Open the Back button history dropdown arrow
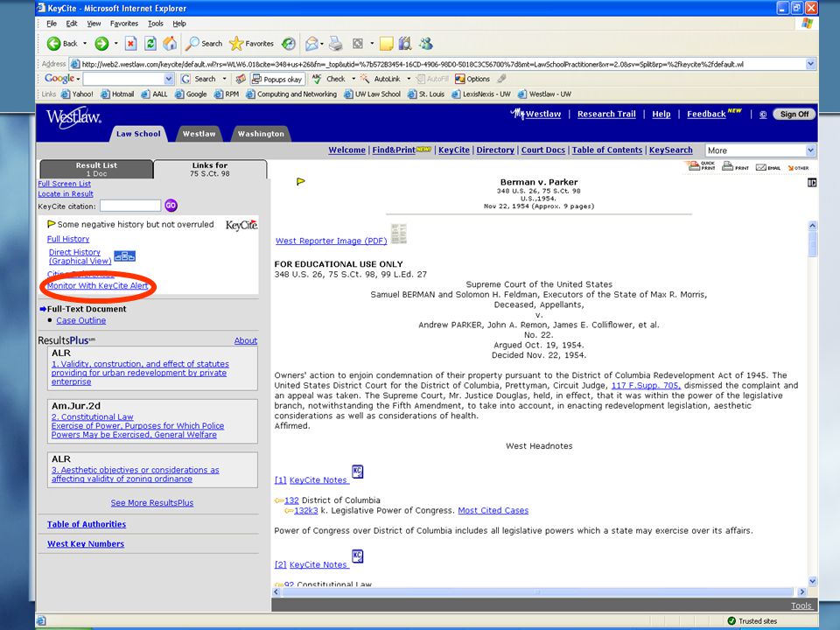The height and width of the screenshot is (630, 840). [85, 44]
